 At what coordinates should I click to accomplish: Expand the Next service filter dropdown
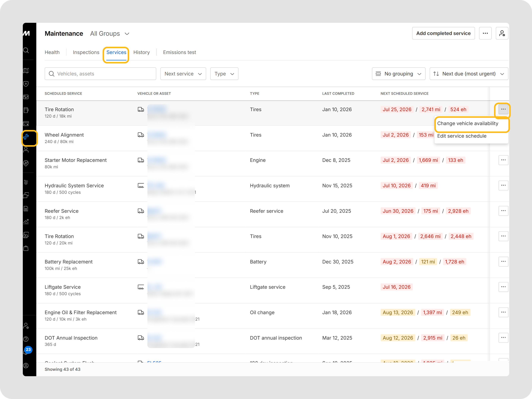click(x=183, y=74)
